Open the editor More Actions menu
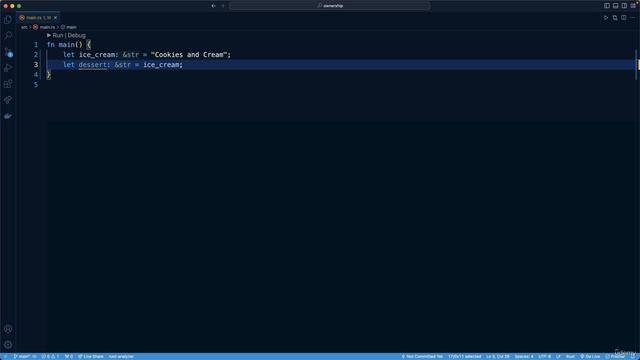Viewport: 640px width, 360px height. pyautogui.click(x=633, y=18)
